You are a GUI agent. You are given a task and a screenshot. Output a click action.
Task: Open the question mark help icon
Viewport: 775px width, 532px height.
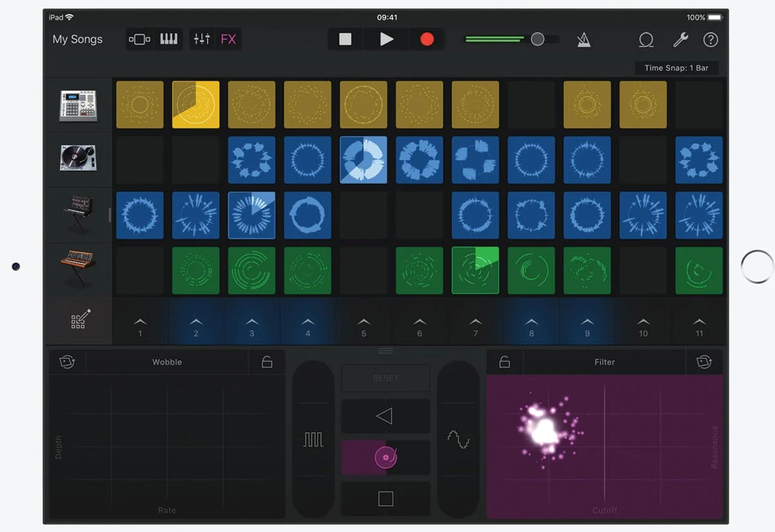pos(710,39)
